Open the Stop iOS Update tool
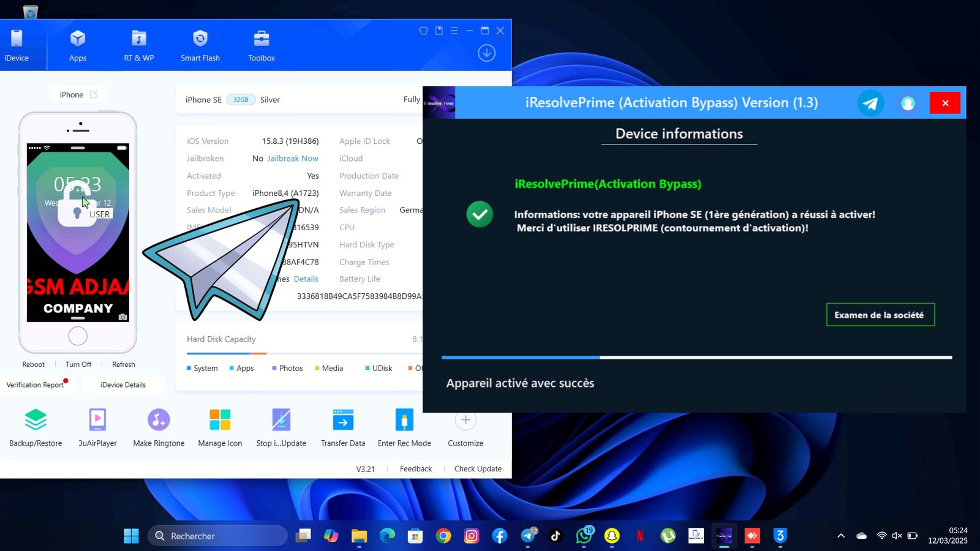This screenshot has width=980, height=551. 281,427
